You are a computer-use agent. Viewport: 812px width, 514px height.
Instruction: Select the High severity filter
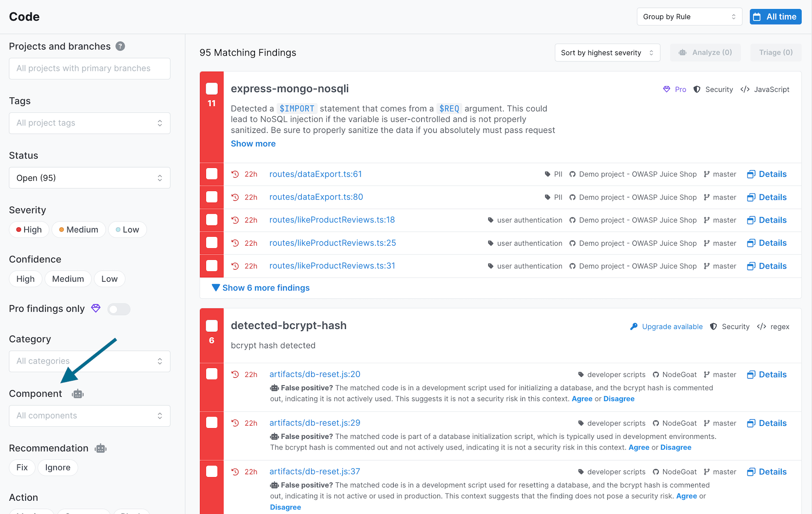point(29,229)
